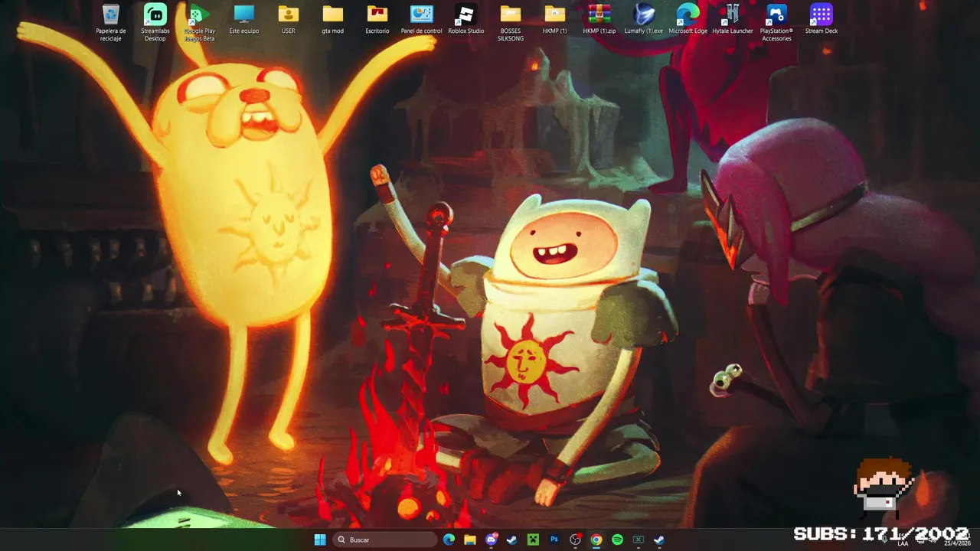This screenshot has height=551, width=980.
Task: Open Spotify from the taskbar
Action: (x=617, y=540)
